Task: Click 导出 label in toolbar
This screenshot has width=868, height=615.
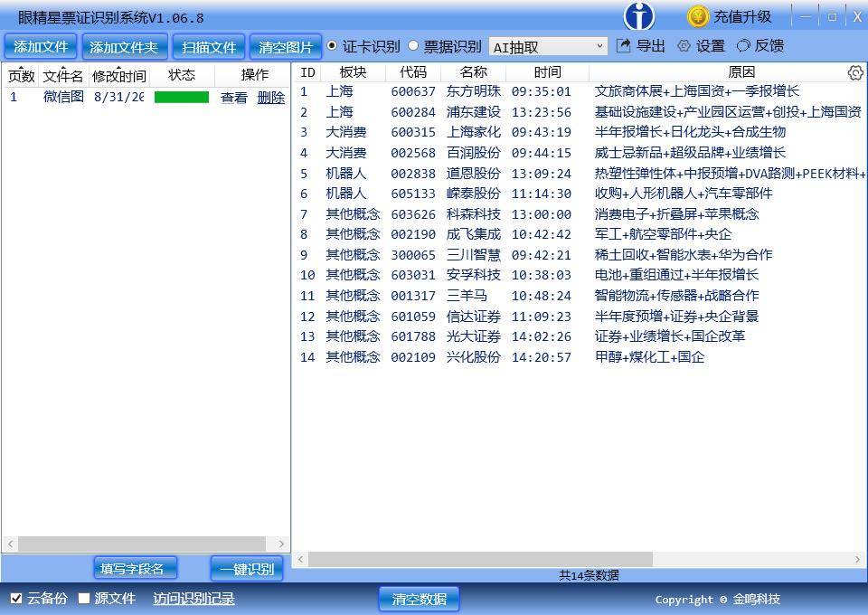Action: [650, 46]
